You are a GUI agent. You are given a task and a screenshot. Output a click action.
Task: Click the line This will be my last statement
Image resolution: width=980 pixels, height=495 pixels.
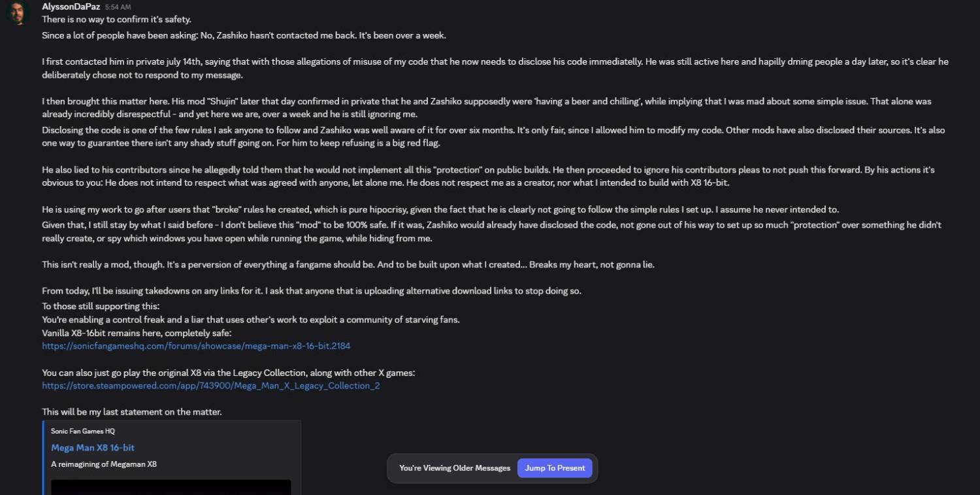click(132, 412)
